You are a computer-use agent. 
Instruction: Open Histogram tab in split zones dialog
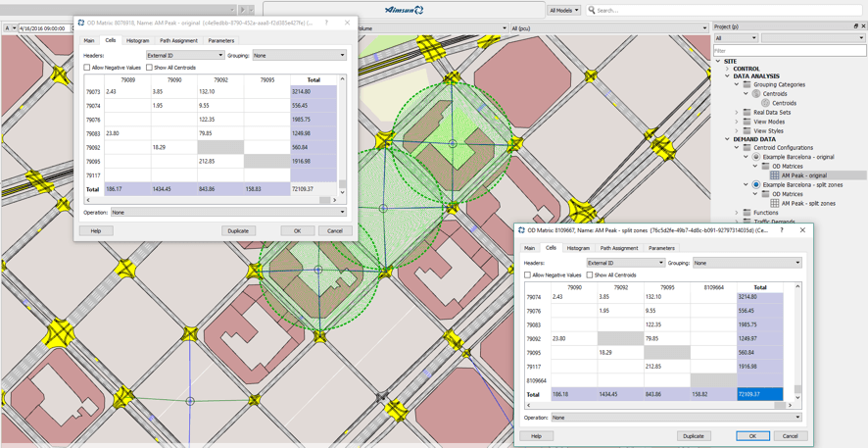578,248
